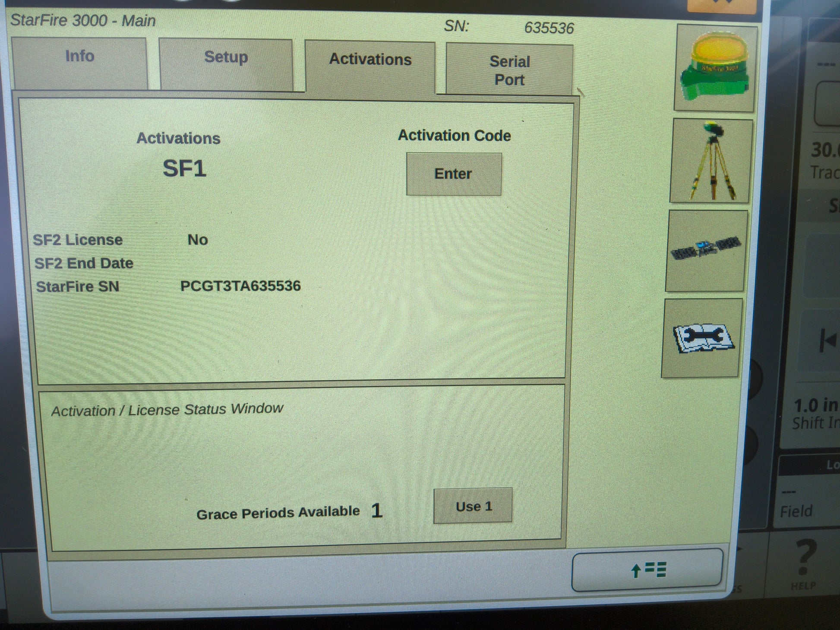Open the Info tab
The height and width of the screenshot is (630, 840).
coord(80,63)
